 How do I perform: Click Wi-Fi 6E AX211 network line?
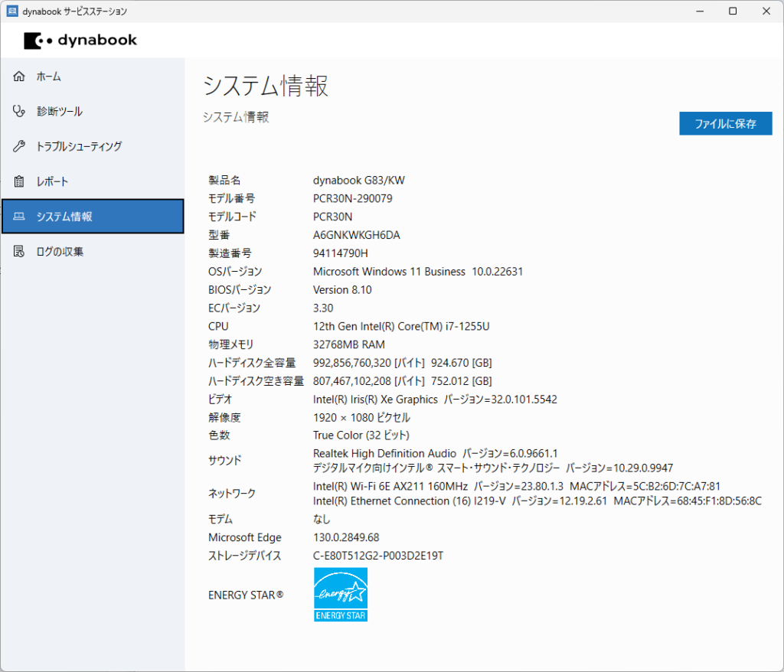click(517, 486)
